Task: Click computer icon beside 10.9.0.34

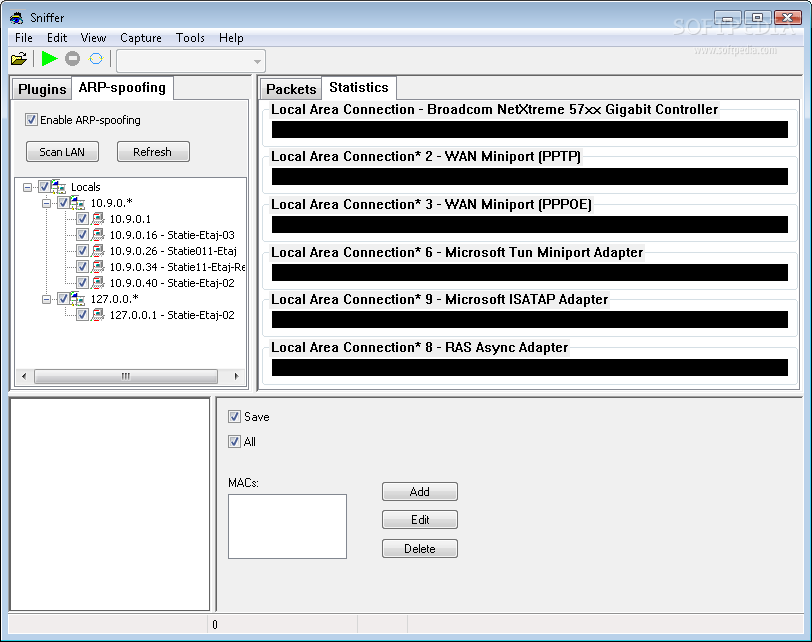Action: (97, 267)
